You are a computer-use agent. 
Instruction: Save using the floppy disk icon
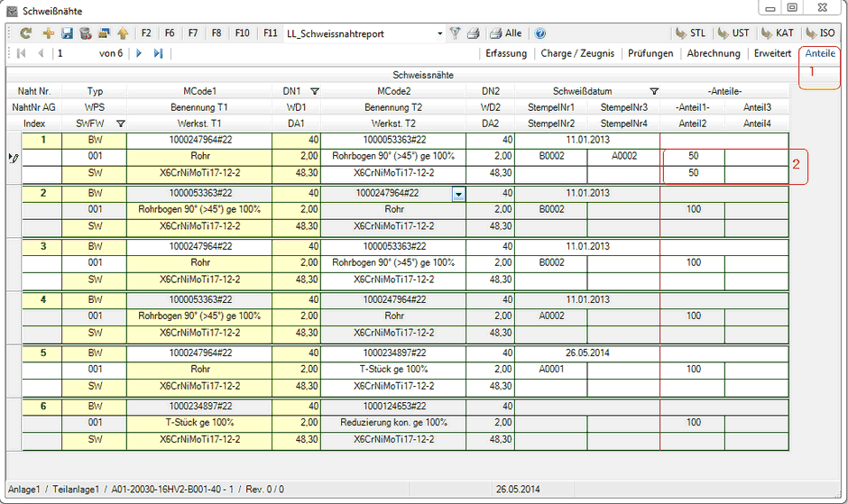[x=67, y=33]
